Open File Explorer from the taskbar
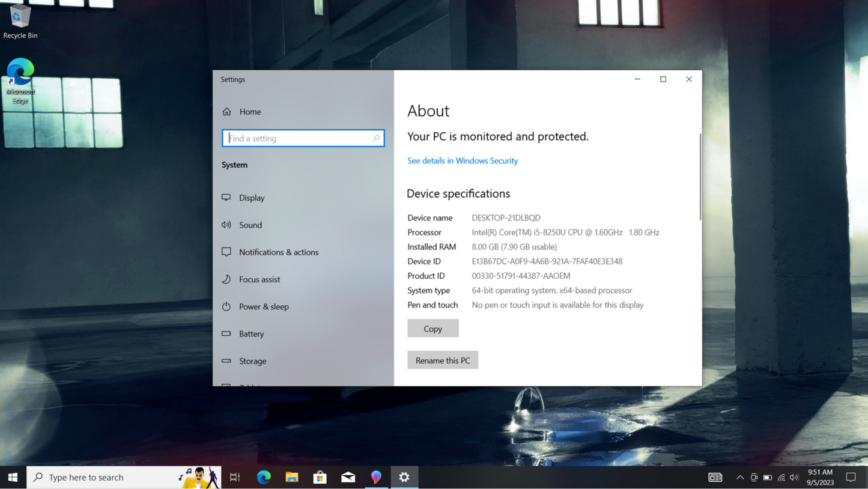Viewport: 868px width, 489px height. [292, 477]
